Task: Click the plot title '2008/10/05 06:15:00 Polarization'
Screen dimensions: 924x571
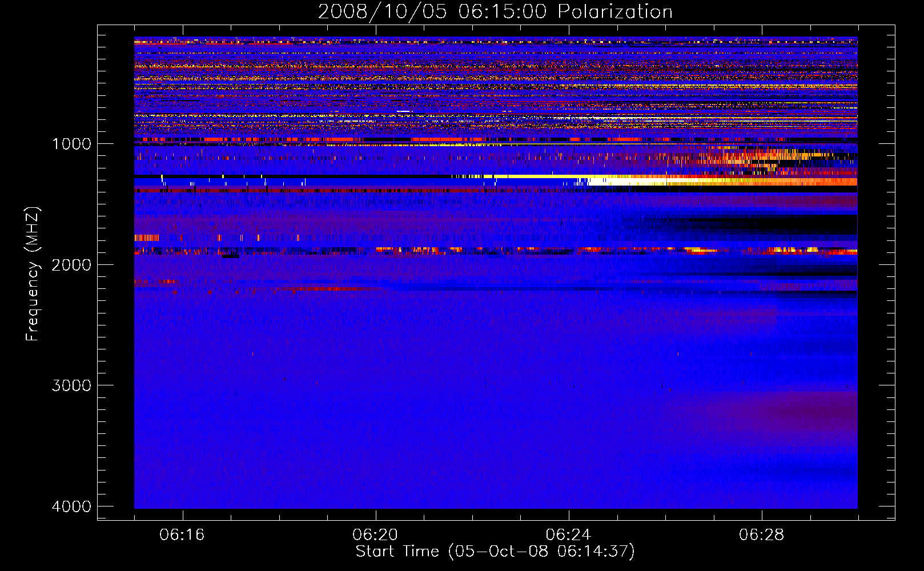Action: (495, 12)
